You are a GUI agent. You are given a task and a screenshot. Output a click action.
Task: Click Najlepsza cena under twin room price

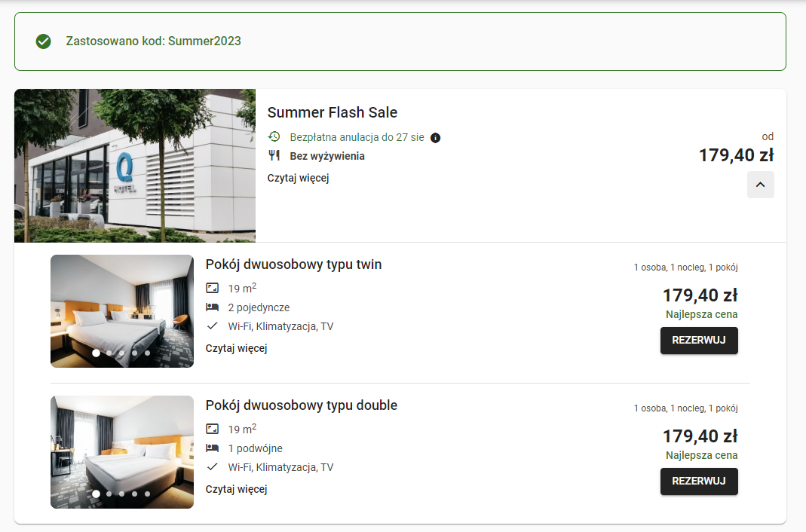[702, 314]
